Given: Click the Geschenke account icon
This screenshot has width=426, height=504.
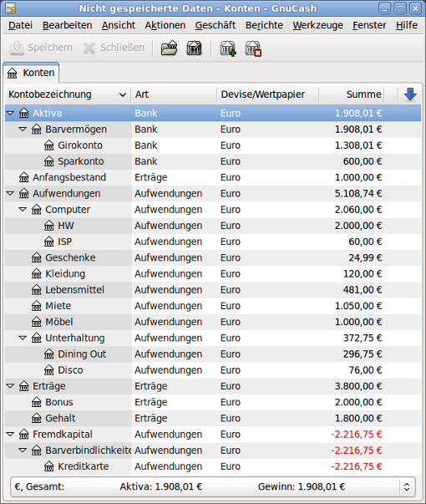Looking at the screenshot, I should pos(36,257).
